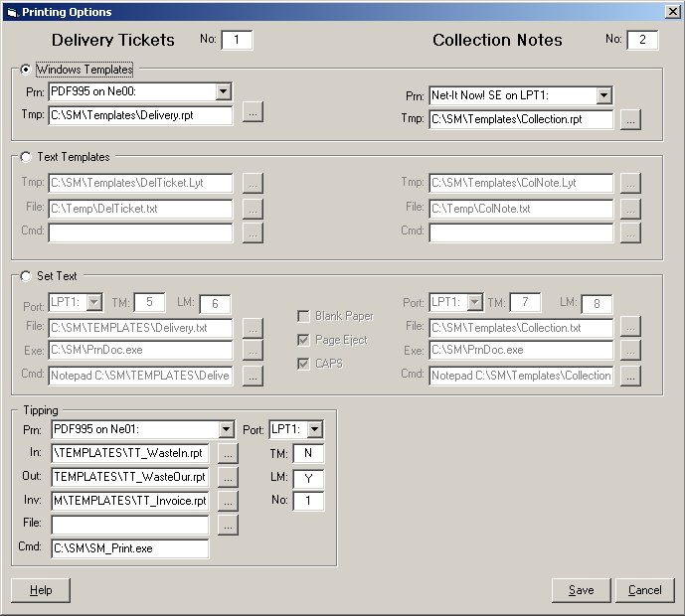Click the 'Collection Notes' heading text
685x616 pixels.
coord(497,40)
